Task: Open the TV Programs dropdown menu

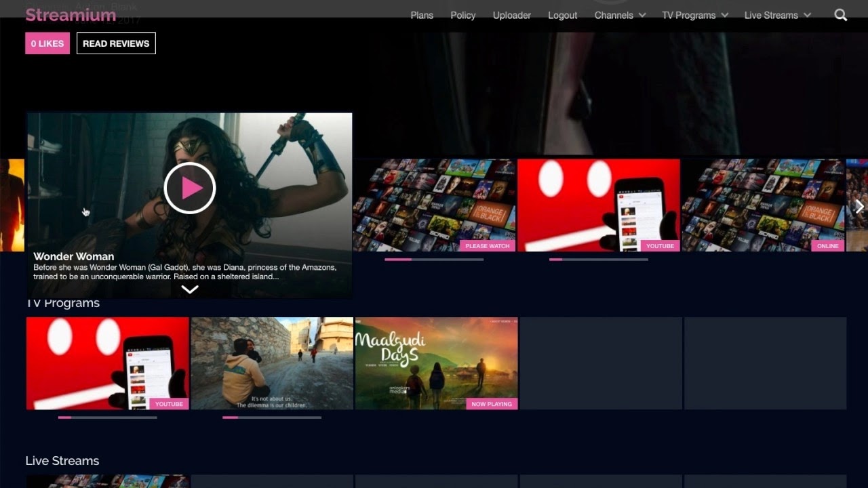Action: (x=695, y=15)
